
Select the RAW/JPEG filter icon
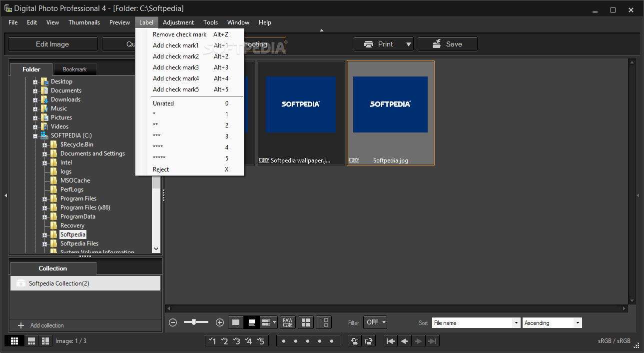(x=287, y=322)
